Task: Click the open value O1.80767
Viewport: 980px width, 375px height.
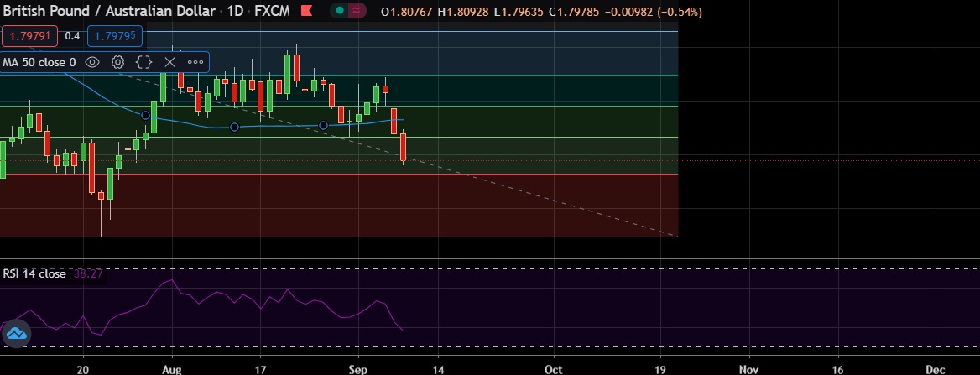Action: click(x=406, y=12)
